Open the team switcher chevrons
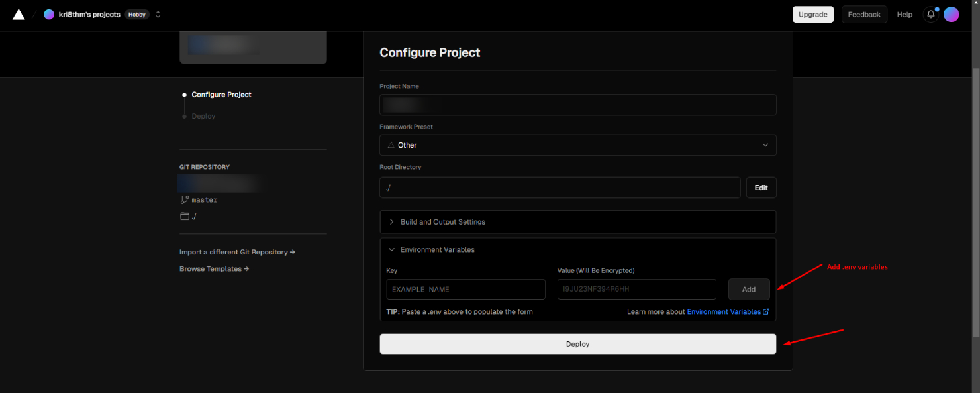The width and height of the screenshot is (980, 393). [158, 15]
